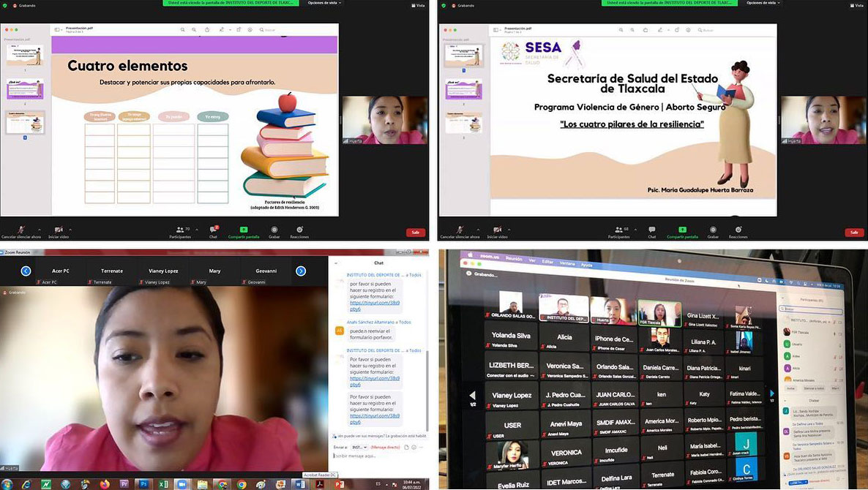The image size is (868, 490).
Task: Click Salir in top-right Zoom window
Action: coord(854,233)
